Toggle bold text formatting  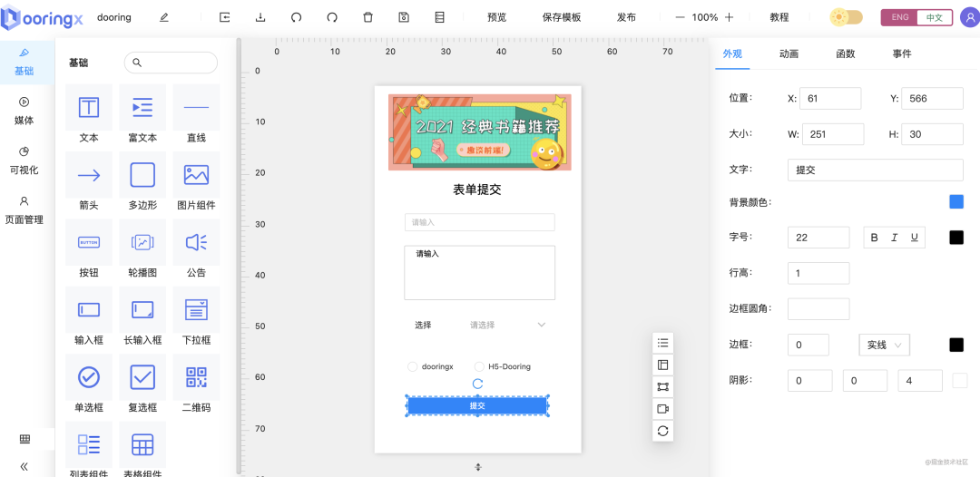[875, 238]
